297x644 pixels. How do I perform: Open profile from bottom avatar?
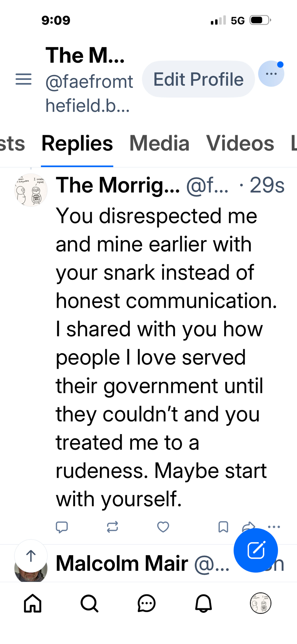tap(260, 603)
